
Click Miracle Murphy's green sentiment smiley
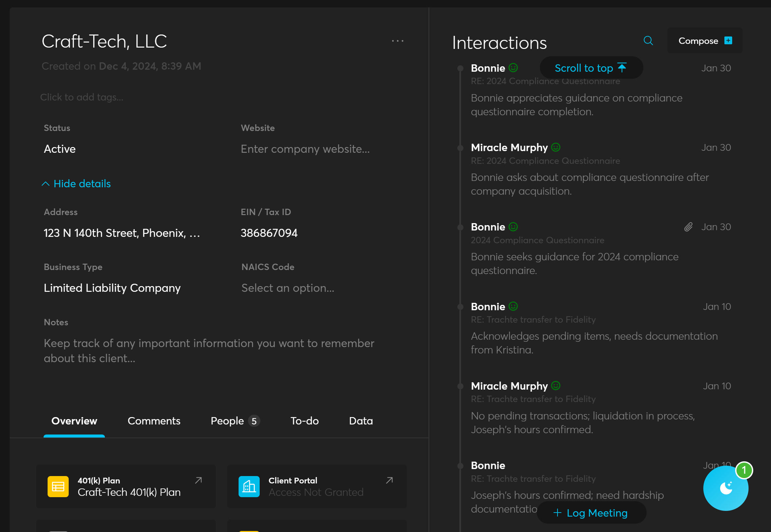pos(556,147)
